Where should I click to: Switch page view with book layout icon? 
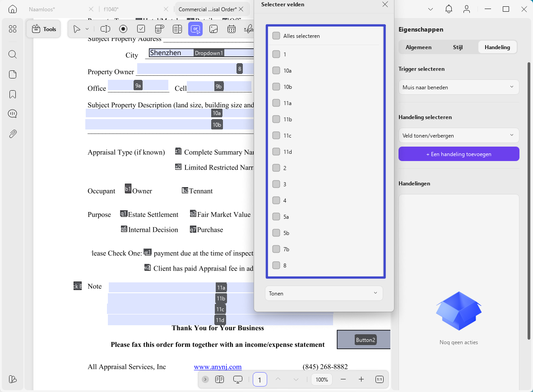point(220,379)
